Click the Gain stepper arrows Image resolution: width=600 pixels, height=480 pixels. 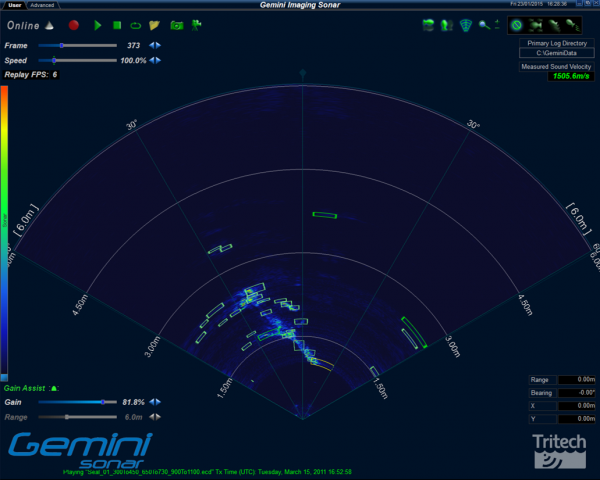(x=155, y=401)
